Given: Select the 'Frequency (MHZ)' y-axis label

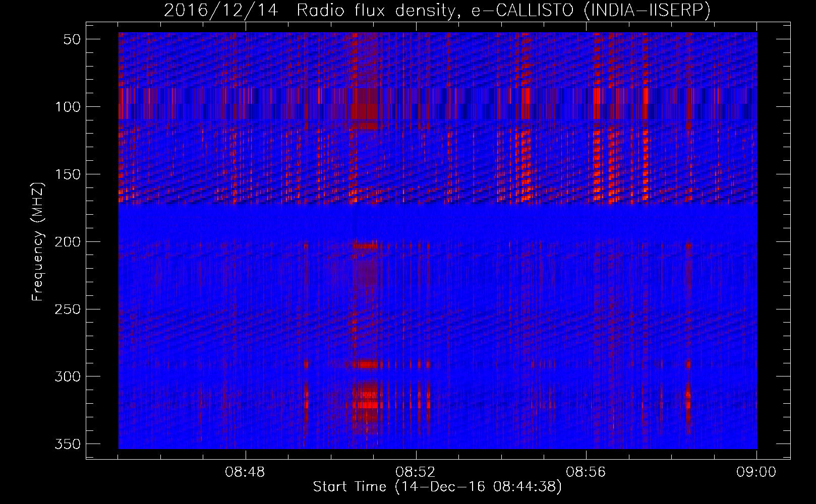Looking at the screenshot, I should (38, 241).
